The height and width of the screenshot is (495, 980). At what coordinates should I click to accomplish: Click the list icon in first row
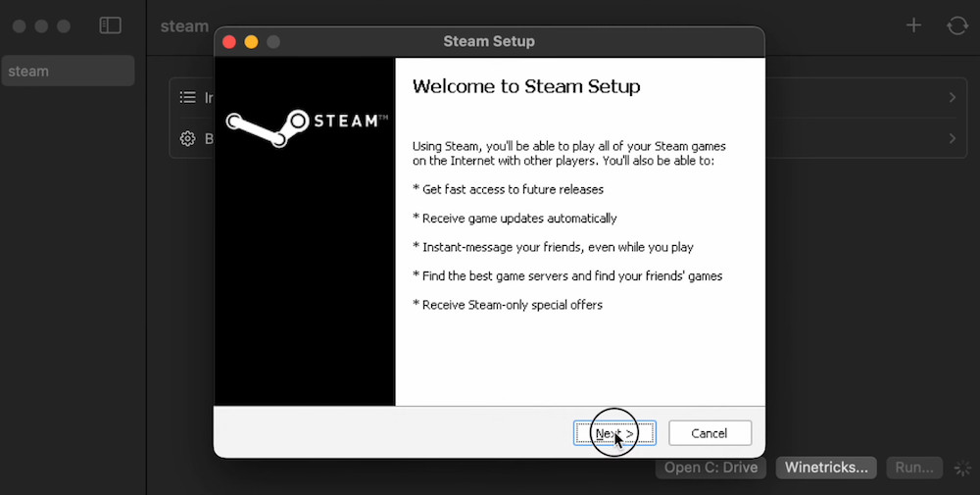point(187,97)
